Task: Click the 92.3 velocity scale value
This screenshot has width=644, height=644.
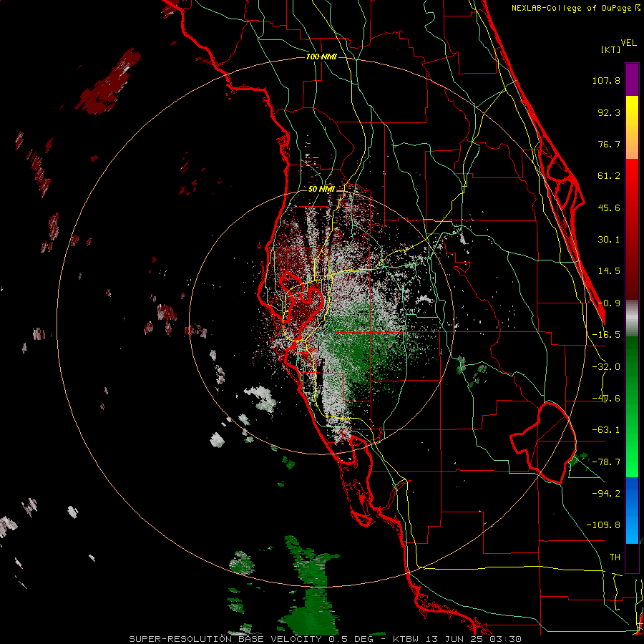Action: tap(609, 112)
